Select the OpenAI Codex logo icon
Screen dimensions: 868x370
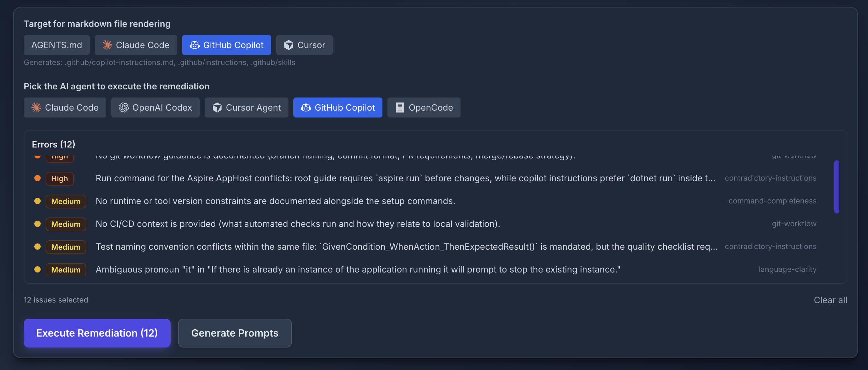(124, 107)
